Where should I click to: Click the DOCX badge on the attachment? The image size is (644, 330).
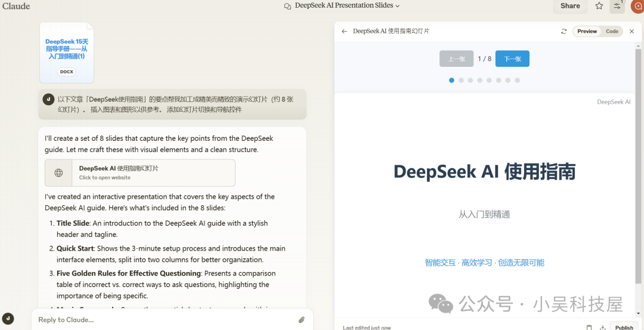pyautogui.click(x=67, y=72)
